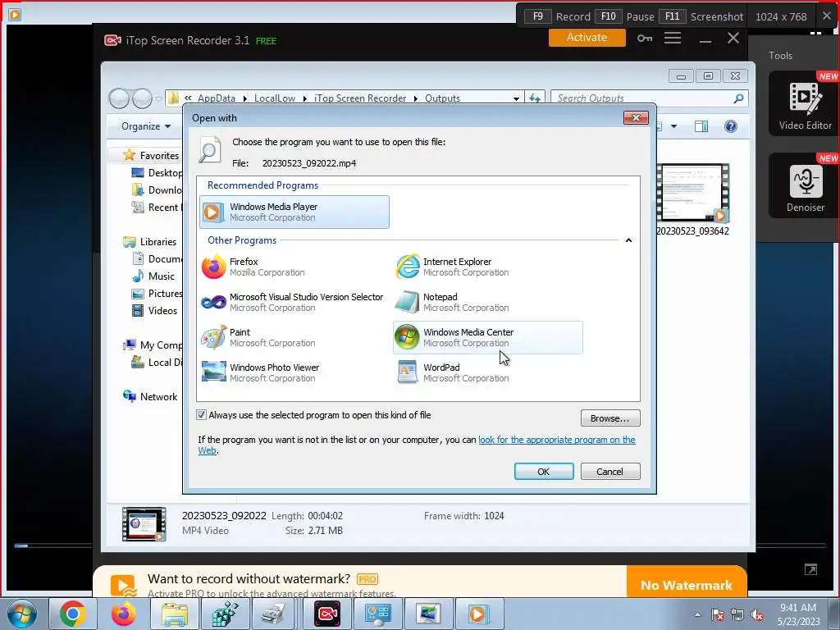Select Network in the navigation pane
Screen dimensions: 840x630
tap(158, 397)
